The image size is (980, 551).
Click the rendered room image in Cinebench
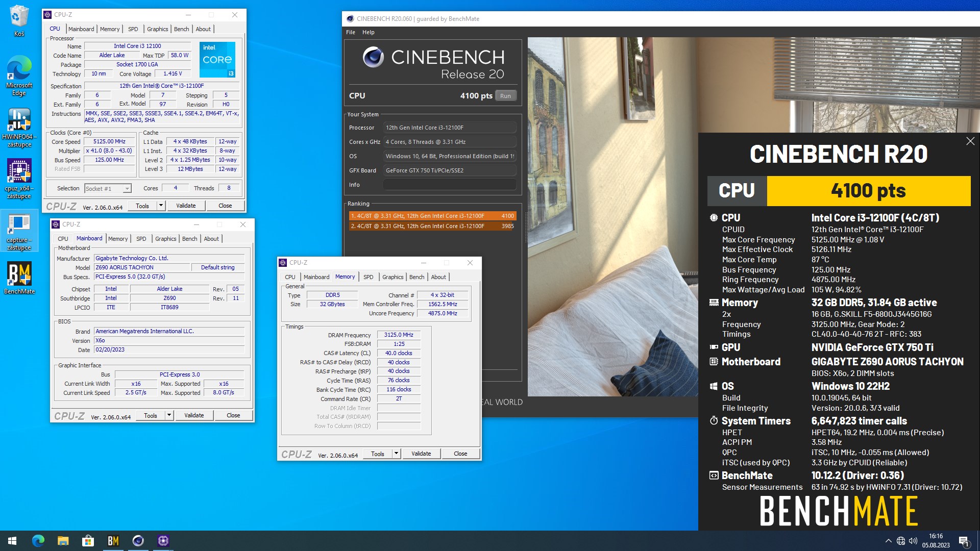tap(612, 217)
